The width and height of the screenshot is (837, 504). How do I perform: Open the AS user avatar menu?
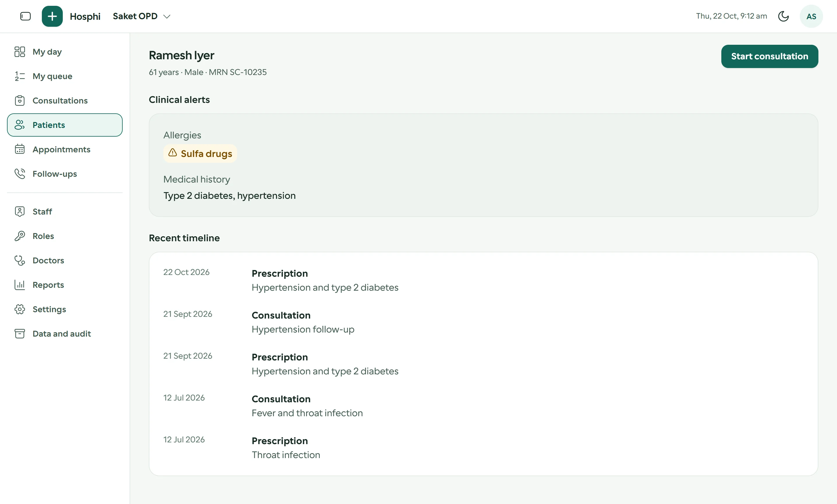pos(811,16)
